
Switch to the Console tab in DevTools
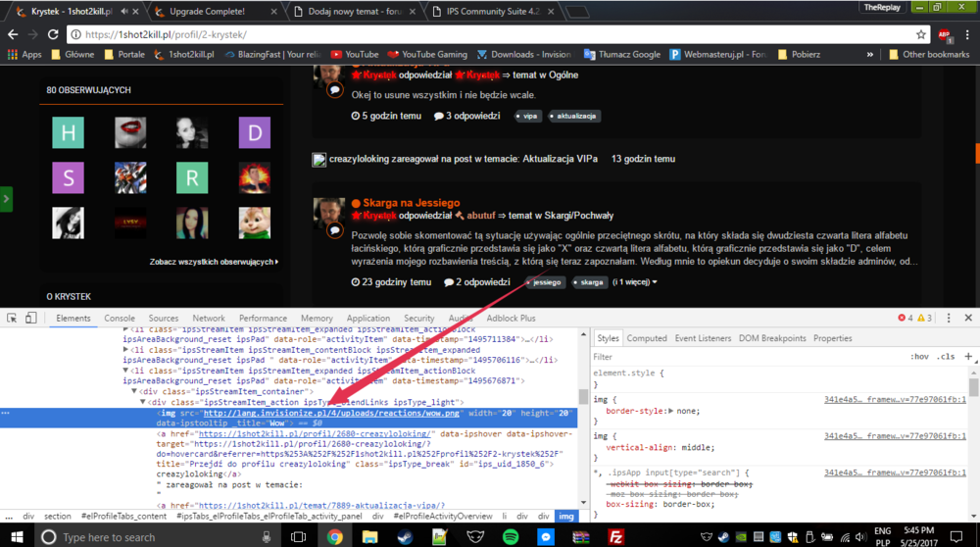[x=120, y=319]
